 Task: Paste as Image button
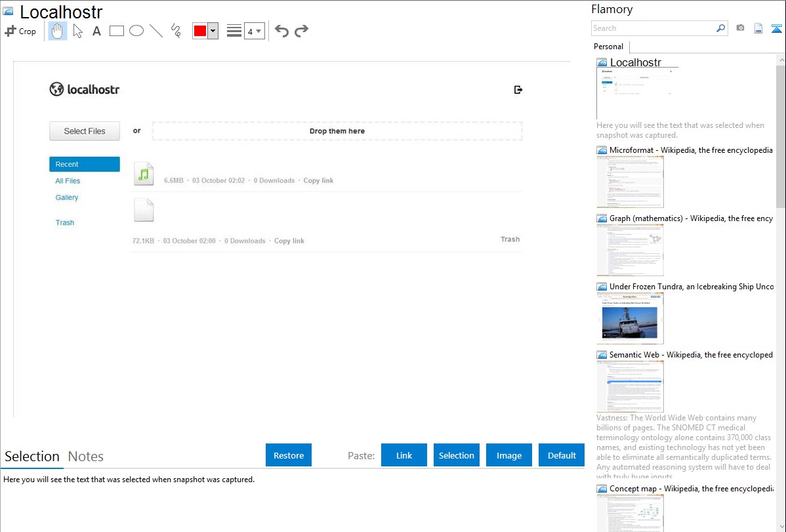click(x=509, y=455)
